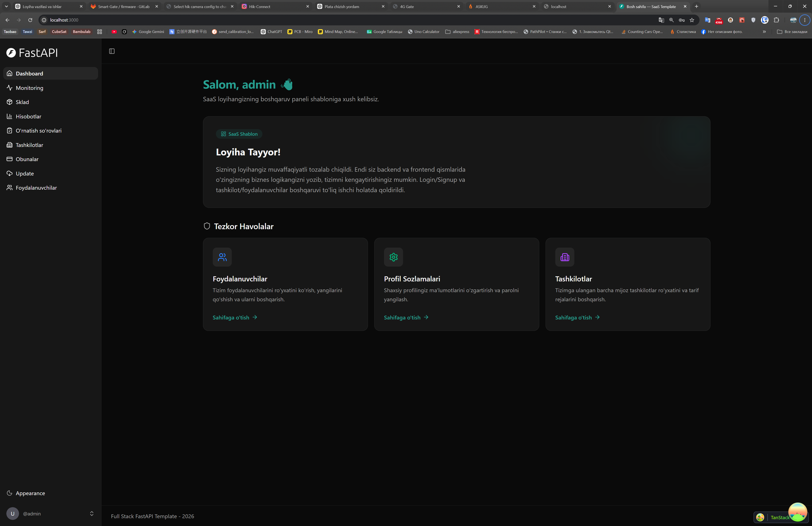Click the U user avatar
This screenshot has height=526, width=812.
[13, 513]
